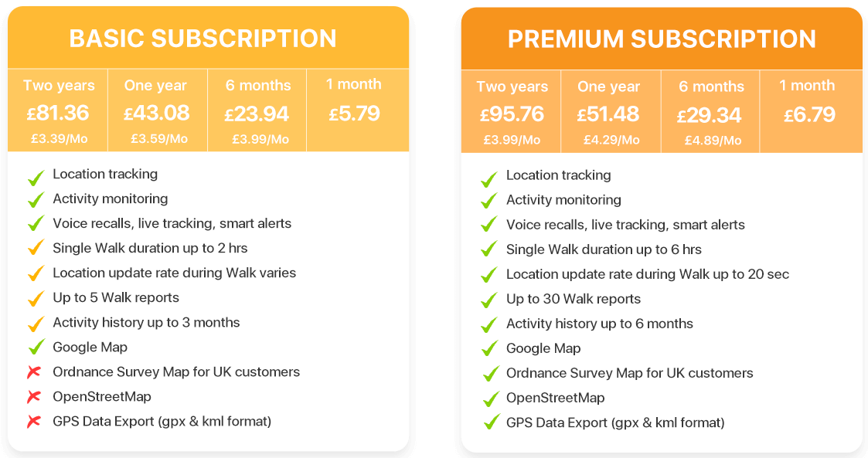
Task: Choose Basic 6 months £23.94 option
Action: tap(257, 110)
